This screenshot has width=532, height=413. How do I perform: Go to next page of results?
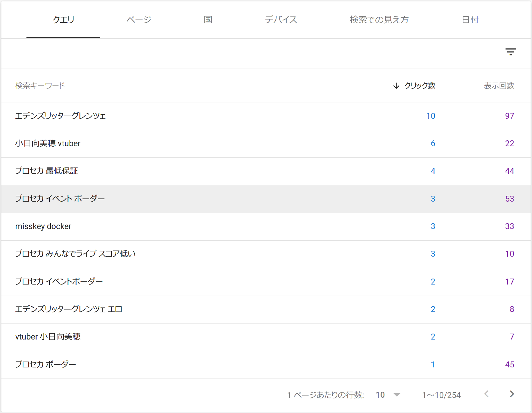tap(512, 394)
